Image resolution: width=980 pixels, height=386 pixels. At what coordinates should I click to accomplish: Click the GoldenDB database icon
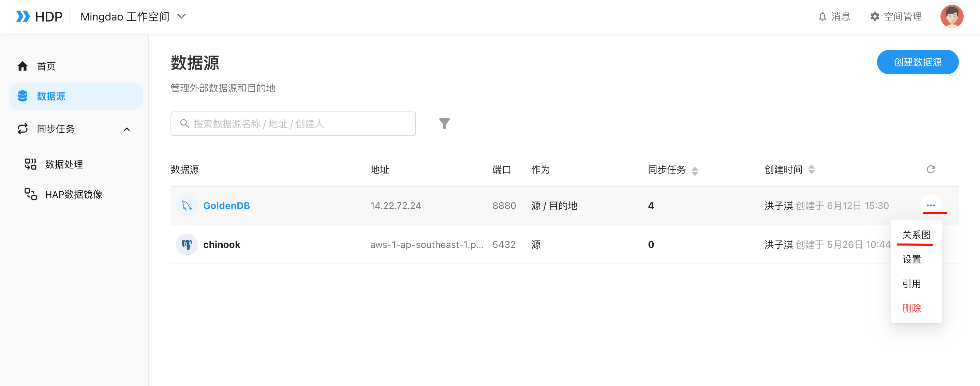187,206
